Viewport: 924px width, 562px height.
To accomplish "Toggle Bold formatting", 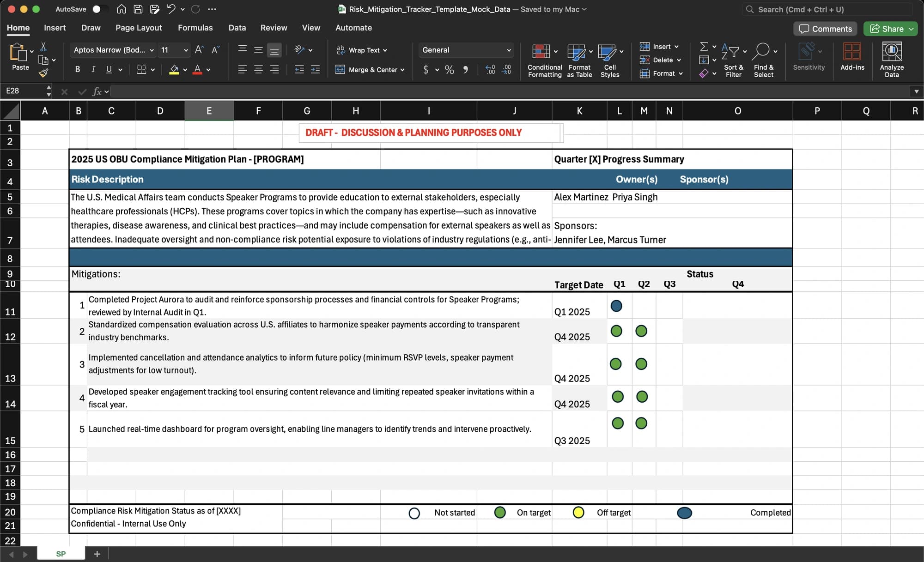I will (x=78, y=69).
